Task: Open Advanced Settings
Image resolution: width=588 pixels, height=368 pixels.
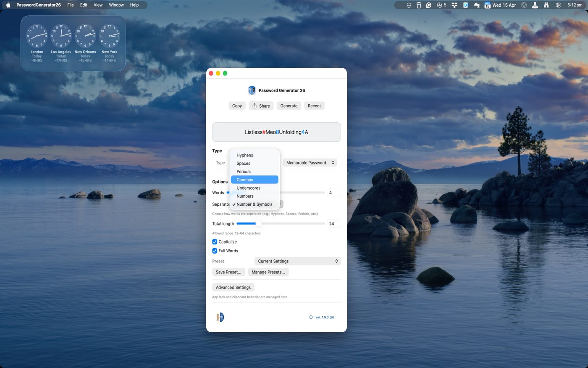Action: (233, 288)
